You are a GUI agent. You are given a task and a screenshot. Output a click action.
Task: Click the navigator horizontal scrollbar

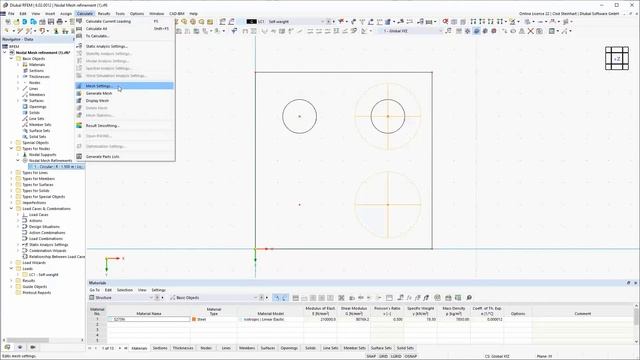pyautogui.click(x=29, y=340)
